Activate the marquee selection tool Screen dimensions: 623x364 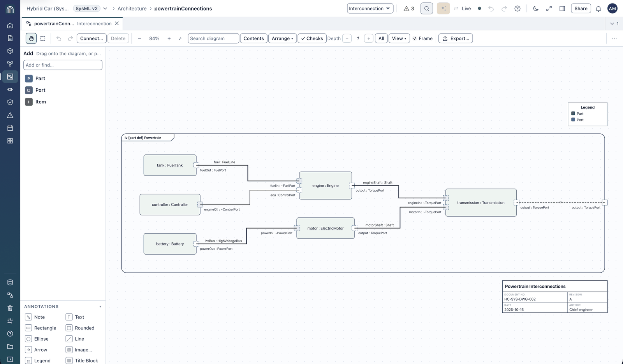(43, 38)
